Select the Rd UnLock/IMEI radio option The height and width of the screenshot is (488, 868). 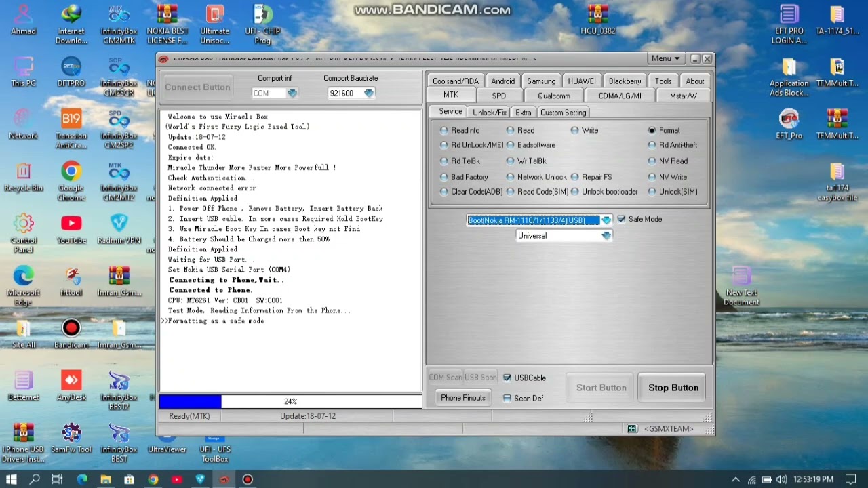[x=472, y=145]
